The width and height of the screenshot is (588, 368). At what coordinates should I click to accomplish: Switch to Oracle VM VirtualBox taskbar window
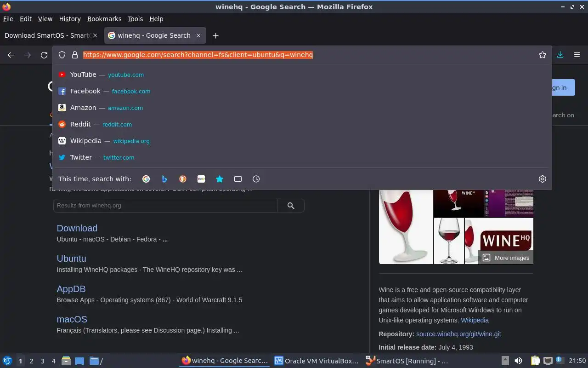pyautogui.click(x=317, y=361)
